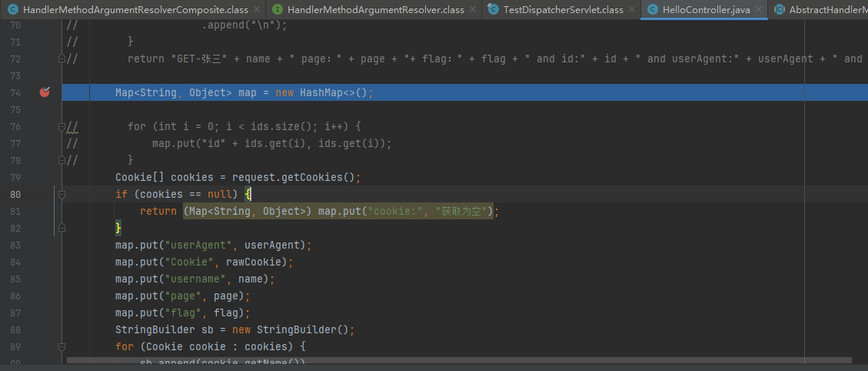Viewport: 868px width, 371px height.
Task: Click the "获取为空" string literal
Action: tap(464, 212)
